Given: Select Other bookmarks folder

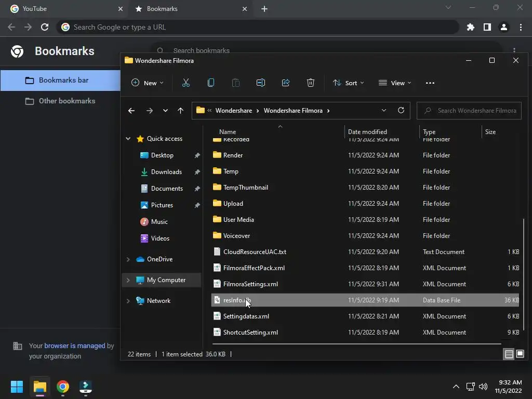Looking at the screenshot, I should (x=60, y=101).
